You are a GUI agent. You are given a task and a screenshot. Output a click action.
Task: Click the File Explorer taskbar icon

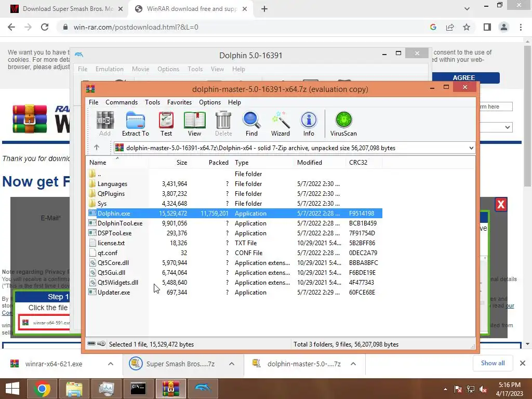tap(74, 389)
